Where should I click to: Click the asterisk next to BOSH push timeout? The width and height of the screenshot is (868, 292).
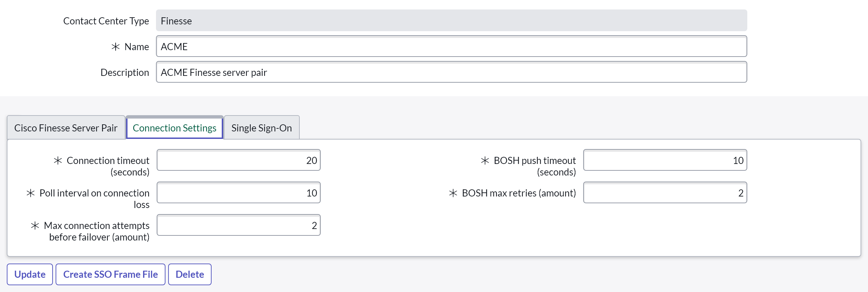(485, 161)
